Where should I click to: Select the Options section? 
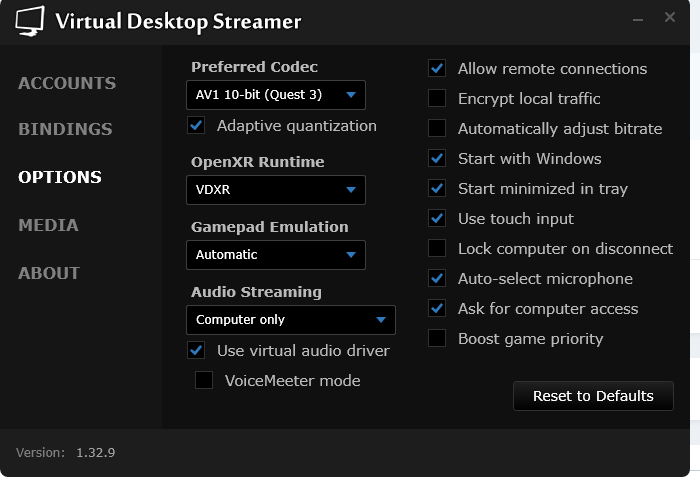(x=60, y=177)
